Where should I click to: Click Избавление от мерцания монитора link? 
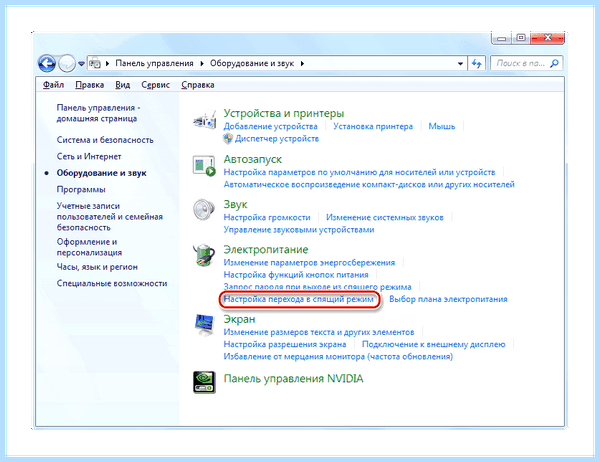338,356
